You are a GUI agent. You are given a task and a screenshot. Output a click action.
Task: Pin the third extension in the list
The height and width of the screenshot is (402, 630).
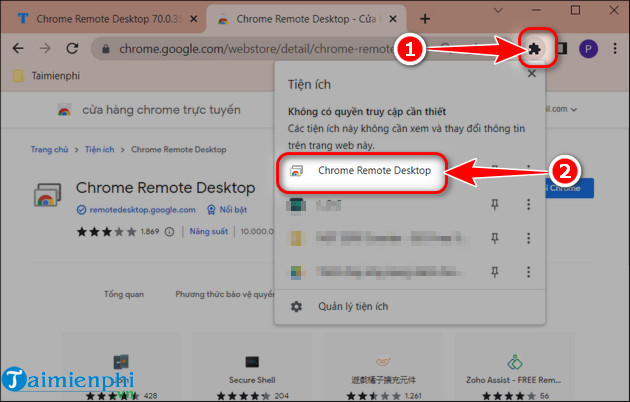[x=495, y=239]
